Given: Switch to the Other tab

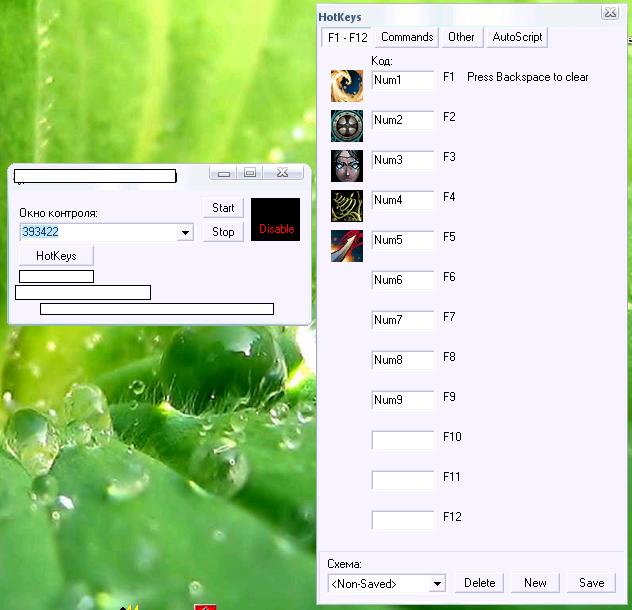Looking at the screenshot, I should [461, 37].
